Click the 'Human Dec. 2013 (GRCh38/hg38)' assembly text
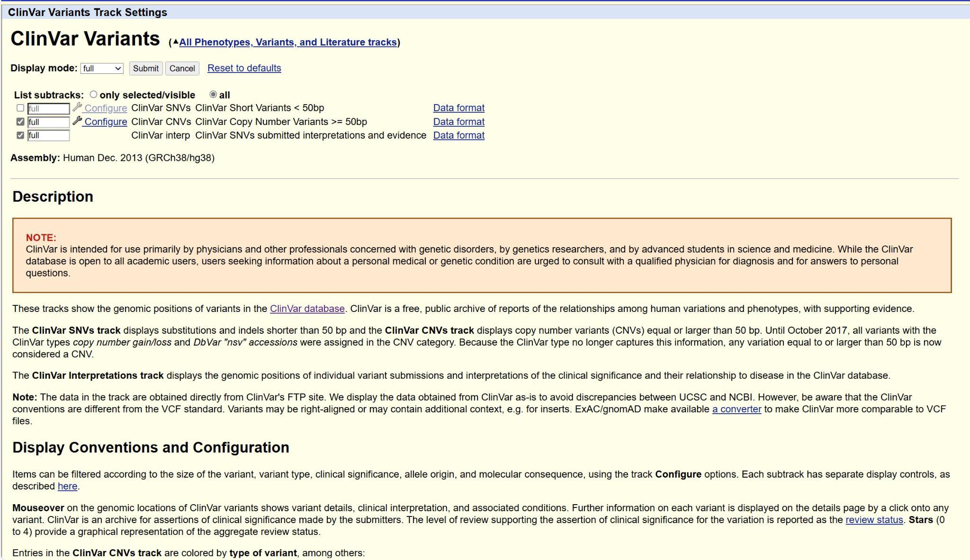The height and width of the screenshot is (560, 970). [139, 158]
